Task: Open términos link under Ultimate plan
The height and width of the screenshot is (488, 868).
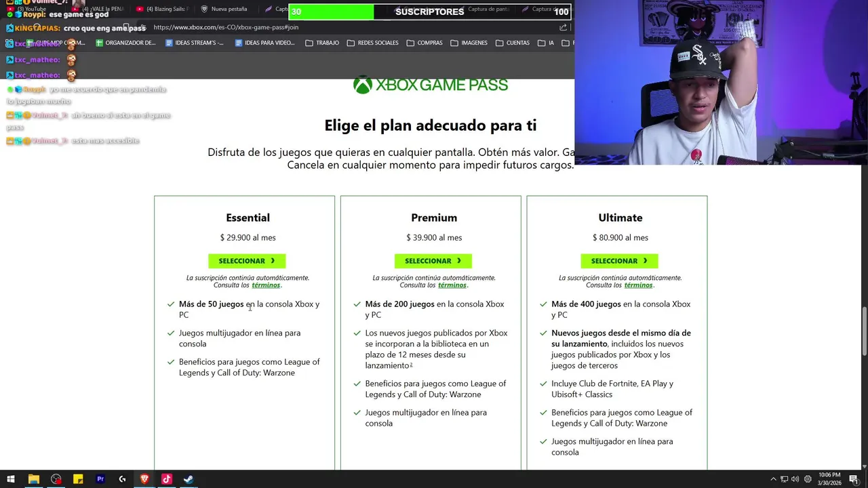Action: coord(638,285)
